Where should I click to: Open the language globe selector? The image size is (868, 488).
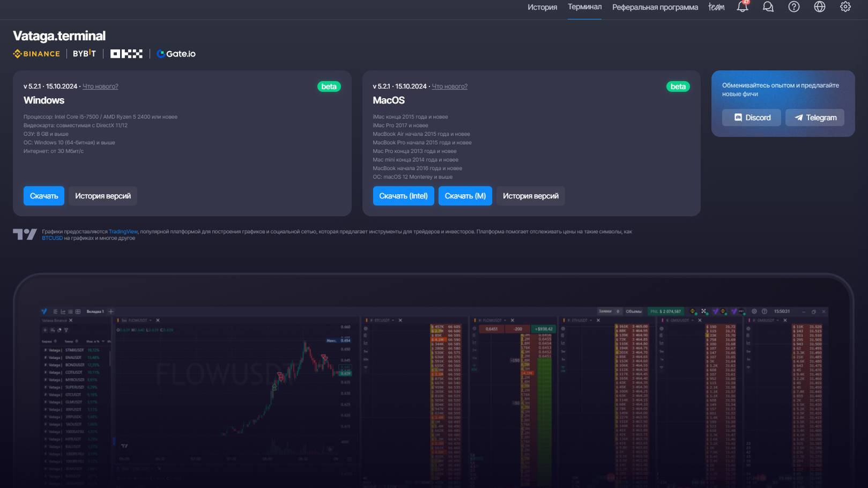point(820,7)
